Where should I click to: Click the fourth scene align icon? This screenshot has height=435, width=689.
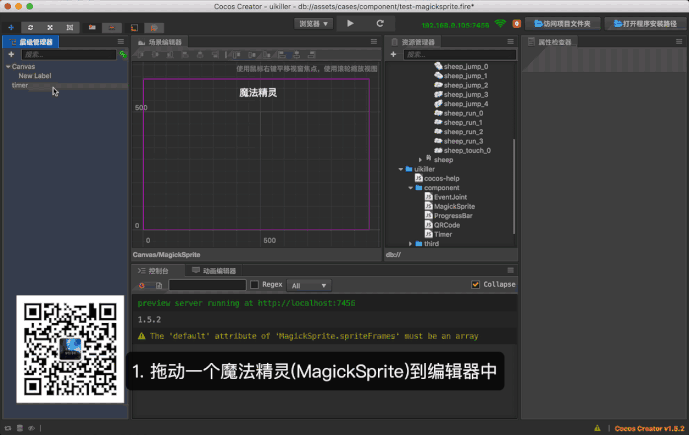(x=185, y=55)
